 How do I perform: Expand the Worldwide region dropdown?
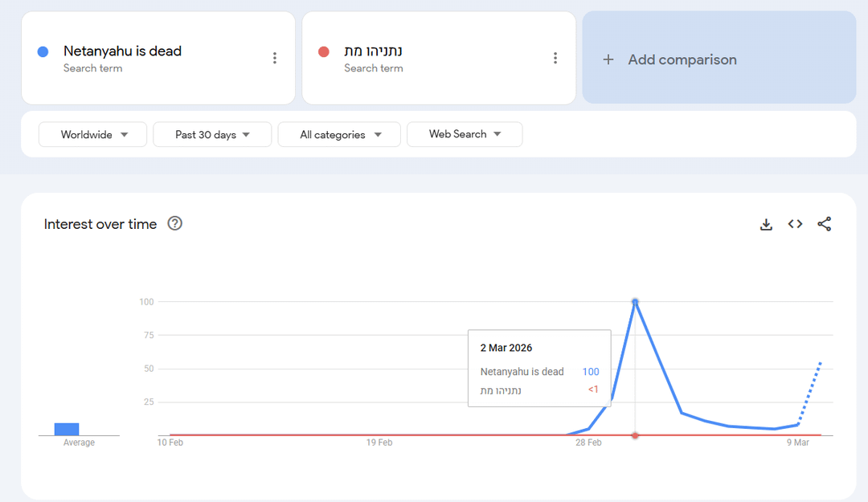92,135
